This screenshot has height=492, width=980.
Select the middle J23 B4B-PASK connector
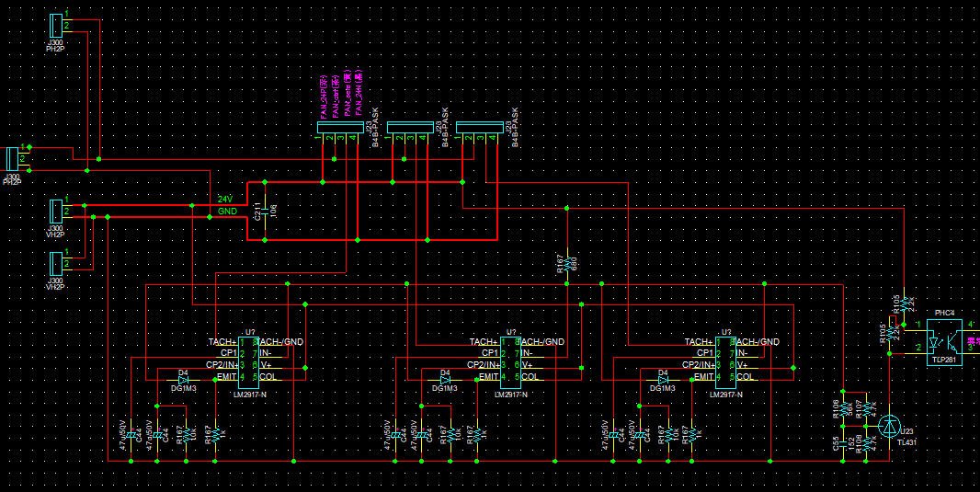(410, 128)
